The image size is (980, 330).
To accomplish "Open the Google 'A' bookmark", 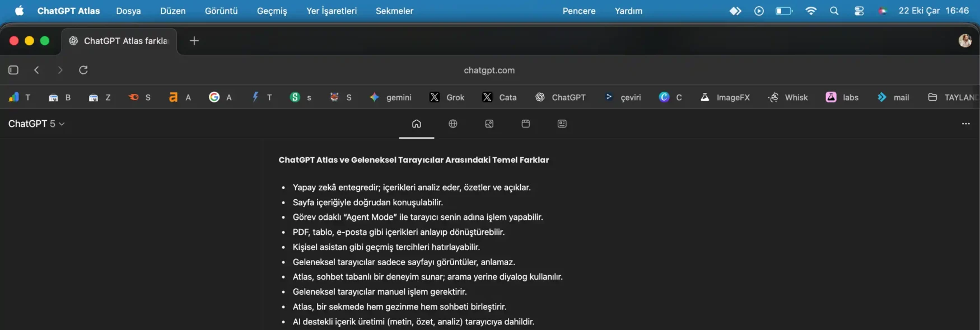I will coord(220,97).
